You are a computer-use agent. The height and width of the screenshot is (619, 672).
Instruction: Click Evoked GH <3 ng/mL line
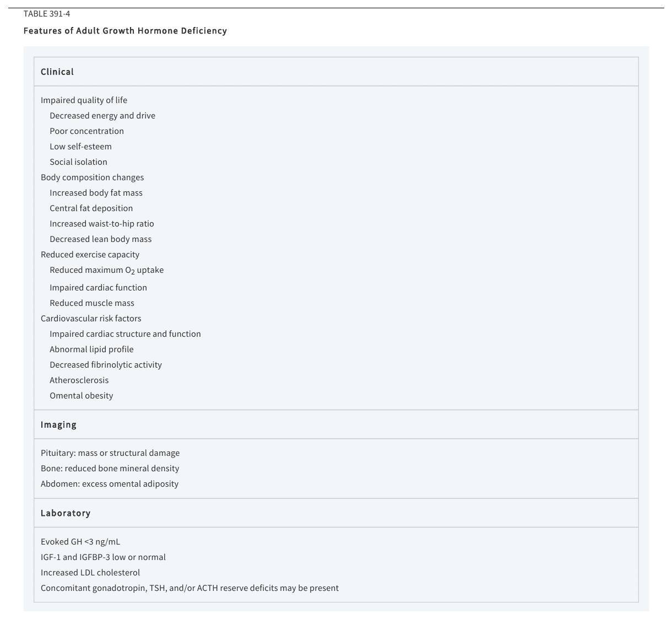(80, 542)
